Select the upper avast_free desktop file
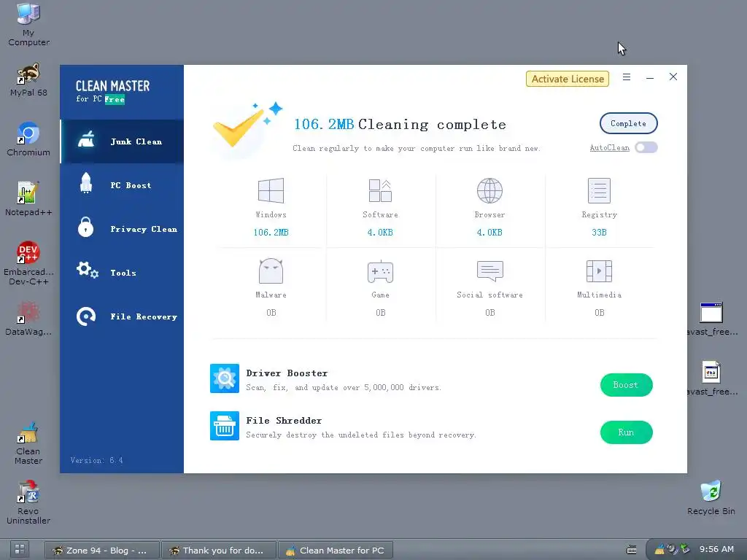 tap(712, 319)
